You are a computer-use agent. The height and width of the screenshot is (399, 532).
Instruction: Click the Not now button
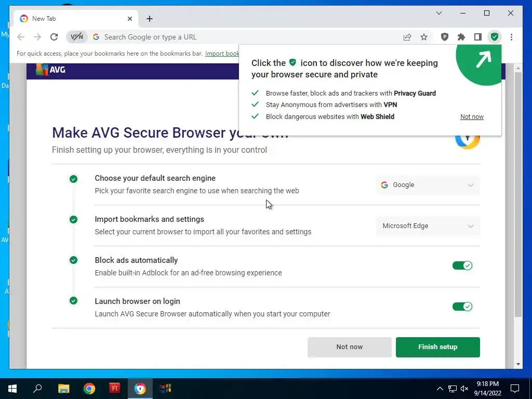coord(350,347)
